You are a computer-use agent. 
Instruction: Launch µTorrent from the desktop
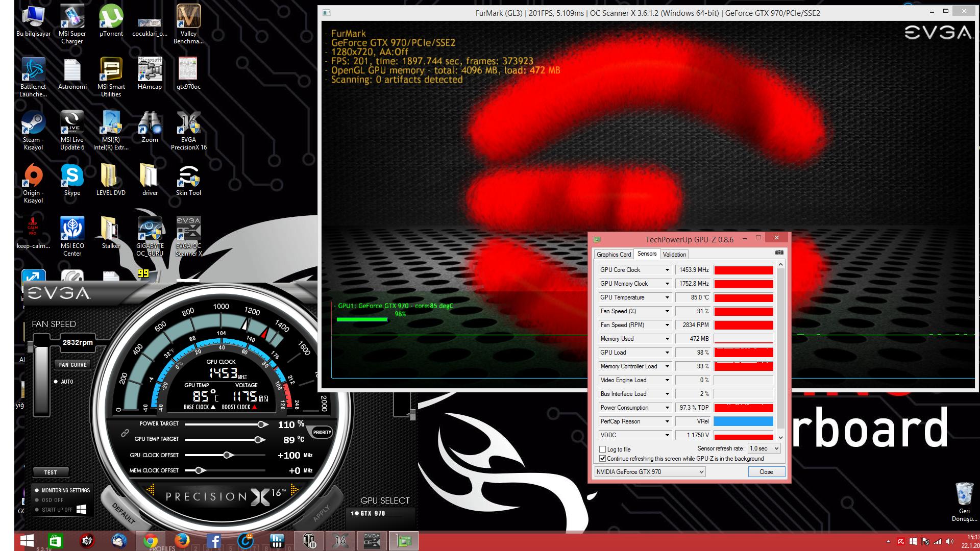click(111, 20)
